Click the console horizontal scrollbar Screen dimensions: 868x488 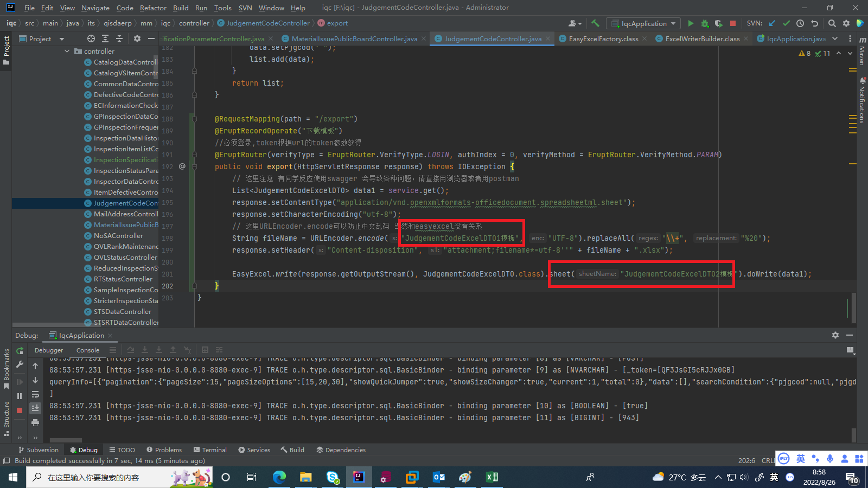click(65, 440)
